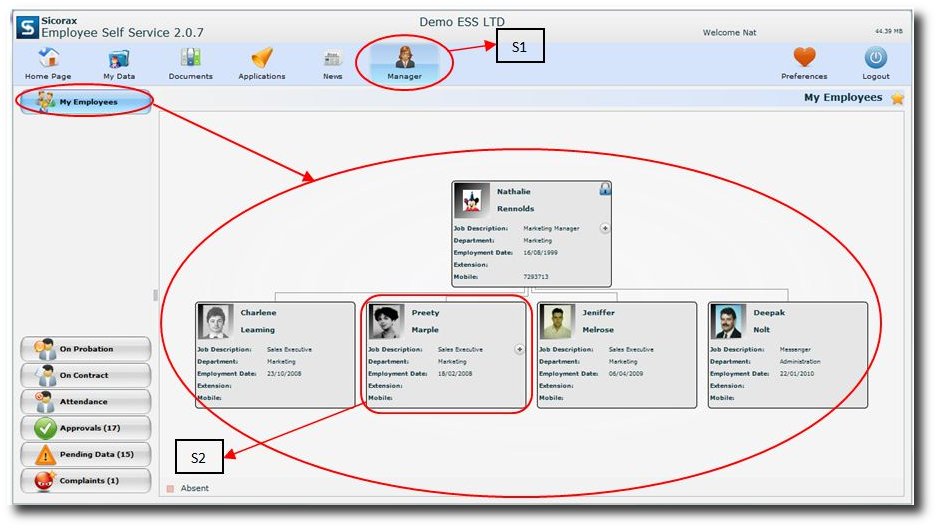Select the Manager toolbar icon
937x528 pixels.
[405, 58]
